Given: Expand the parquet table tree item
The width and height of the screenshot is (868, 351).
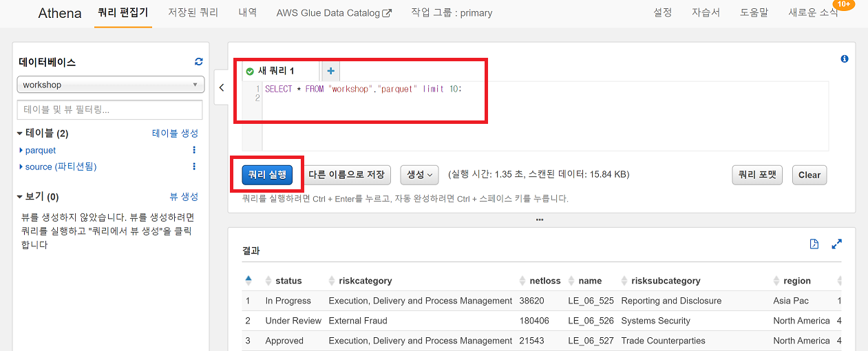Looking at the screenshot, I should coord(21,150).
